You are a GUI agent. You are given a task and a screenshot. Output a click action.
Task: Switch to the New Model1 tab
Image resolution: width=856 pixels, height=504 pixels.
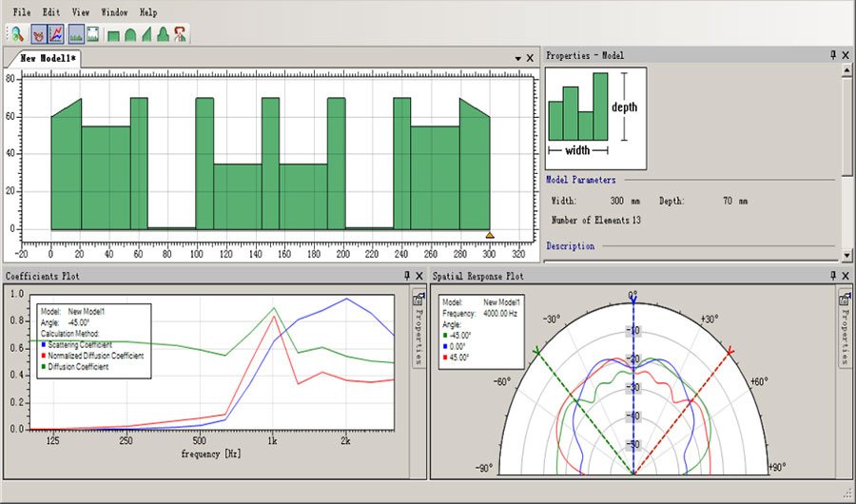coord(49,58)
